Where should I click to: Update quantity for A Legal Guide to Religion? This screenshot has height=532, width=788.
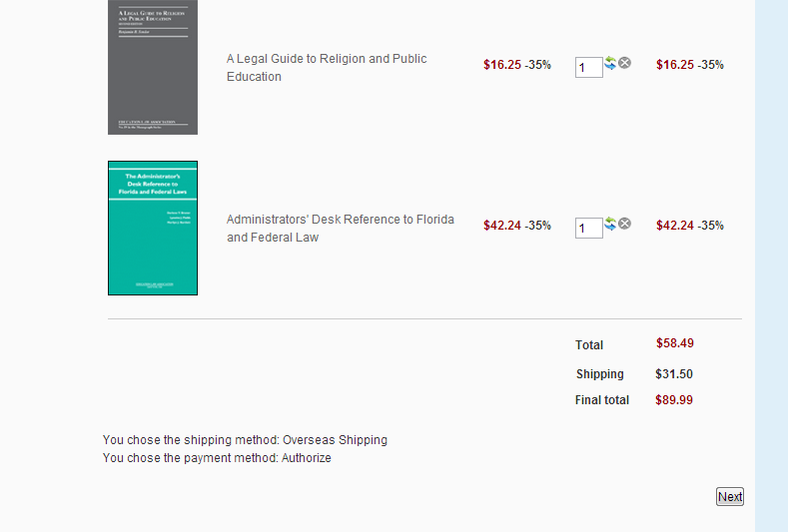[610, 63]
